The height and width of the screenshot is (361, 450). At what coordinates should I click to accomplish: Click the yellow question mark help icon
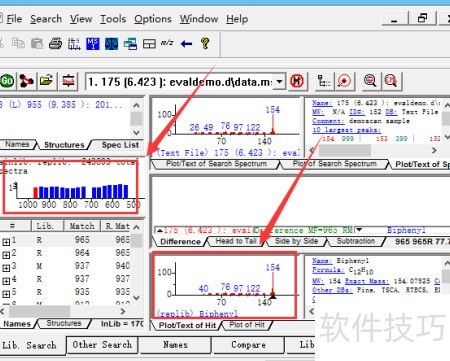pyautogui.click(x=205, y=43)
